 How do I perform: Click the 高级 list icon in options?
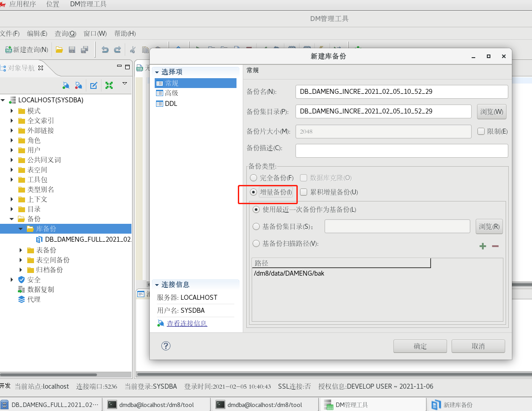pyautogui.click(x=160, y=93)
